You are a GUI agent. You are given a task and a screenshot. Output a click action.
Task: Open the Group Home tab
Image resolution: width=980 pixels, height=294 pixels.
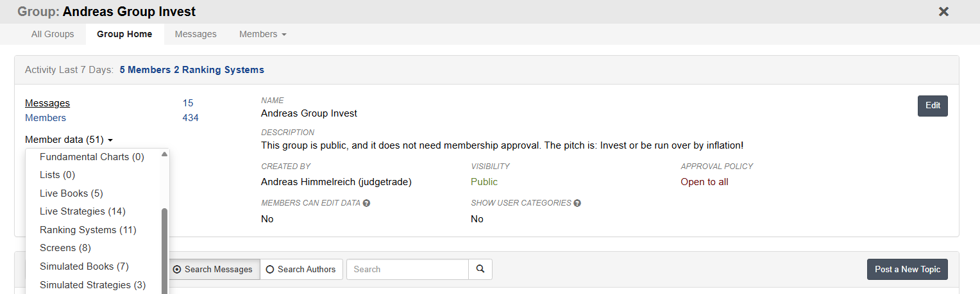(124, 34)
